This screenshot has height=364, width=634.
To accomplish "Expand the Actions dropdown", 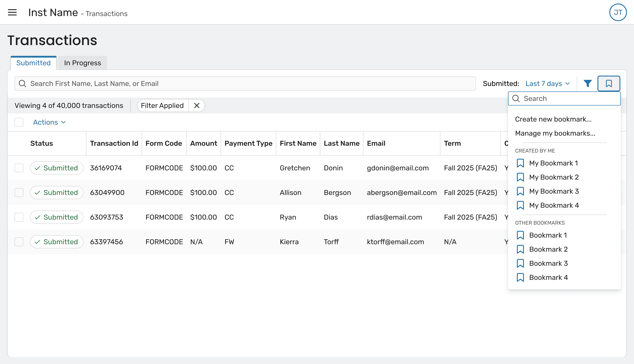I will 49,122.
